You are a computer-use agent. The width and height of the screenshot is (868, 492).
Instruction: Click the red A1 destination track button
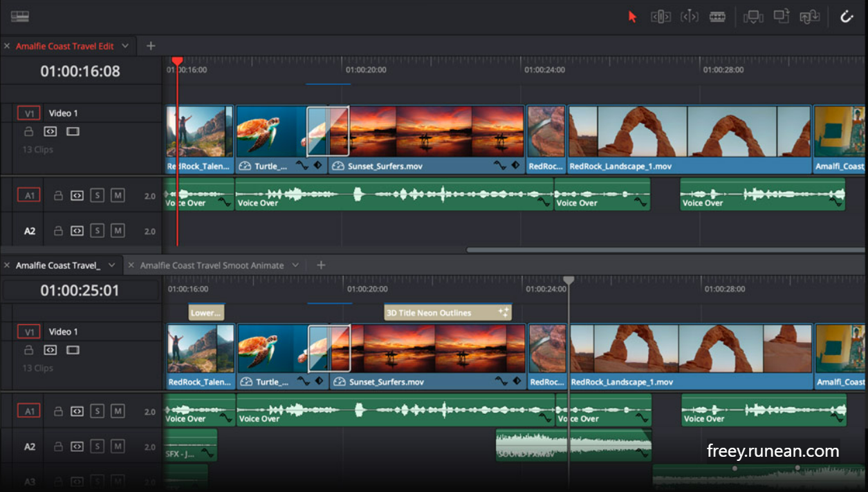coord(28,196)
